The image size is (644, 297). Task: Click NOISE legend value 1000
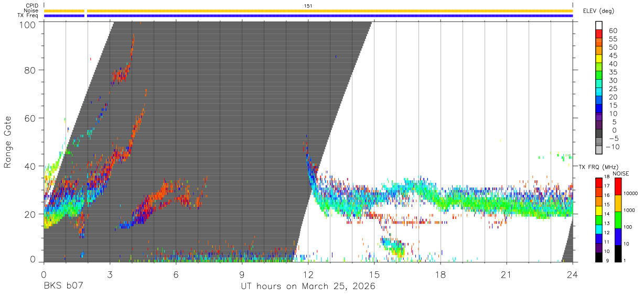tap(629, 210)
